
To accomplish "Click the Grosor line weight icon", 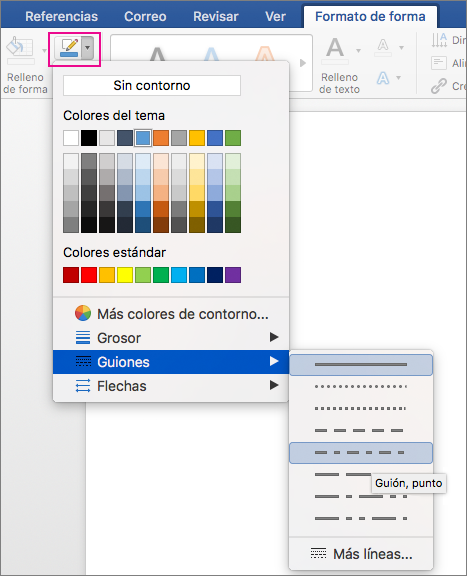I will pos(83,338).
